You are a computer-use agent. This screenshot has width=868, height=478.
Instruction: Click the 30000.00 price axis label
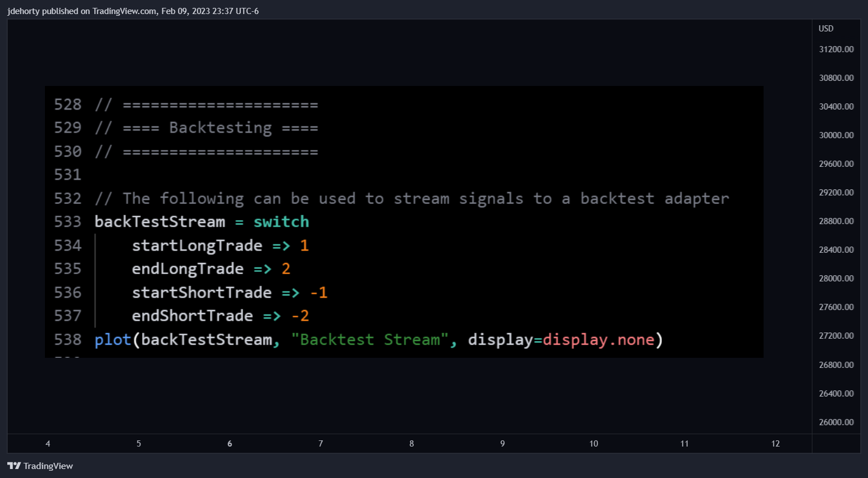[836, 135]
